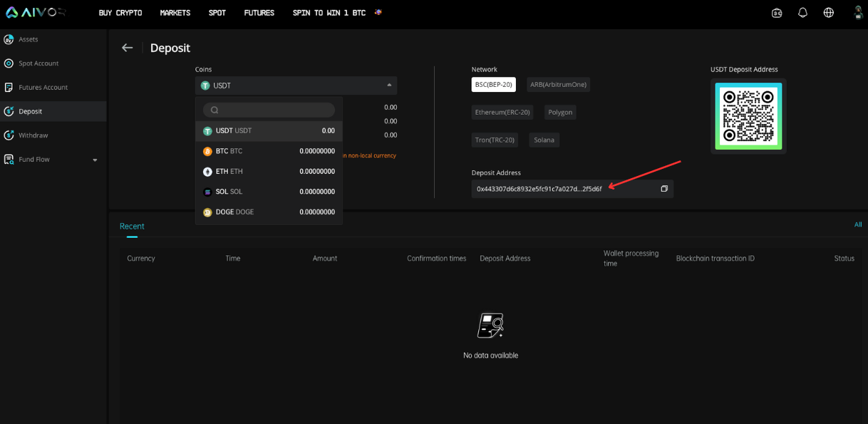This screenshot has height=424, width=868.
Task: Select BSC(BEP-20) network
Action: 493,85
